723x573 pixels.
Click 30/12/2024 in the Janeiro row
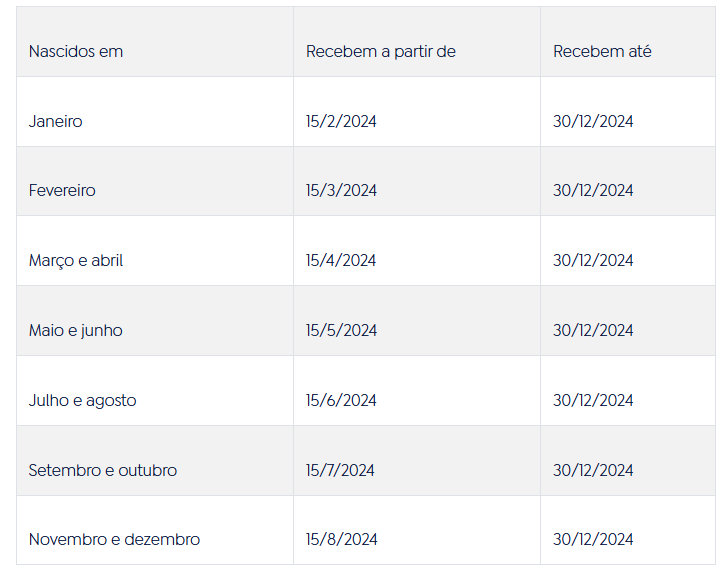tap(593, 121)
